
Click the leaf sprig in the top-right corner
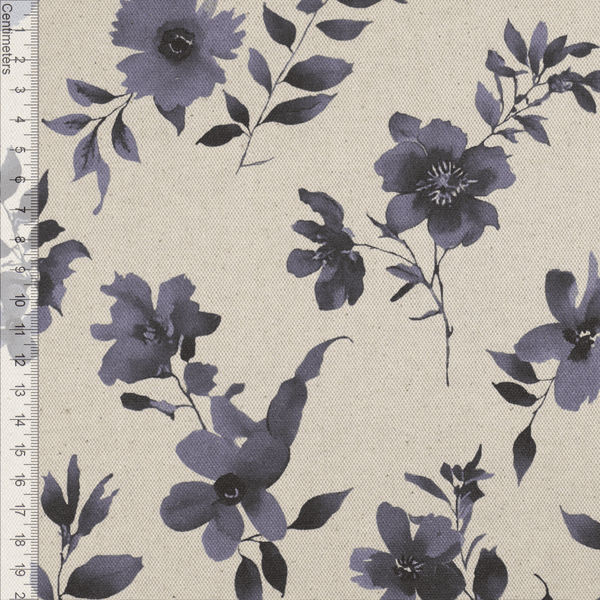click(530, 75)
